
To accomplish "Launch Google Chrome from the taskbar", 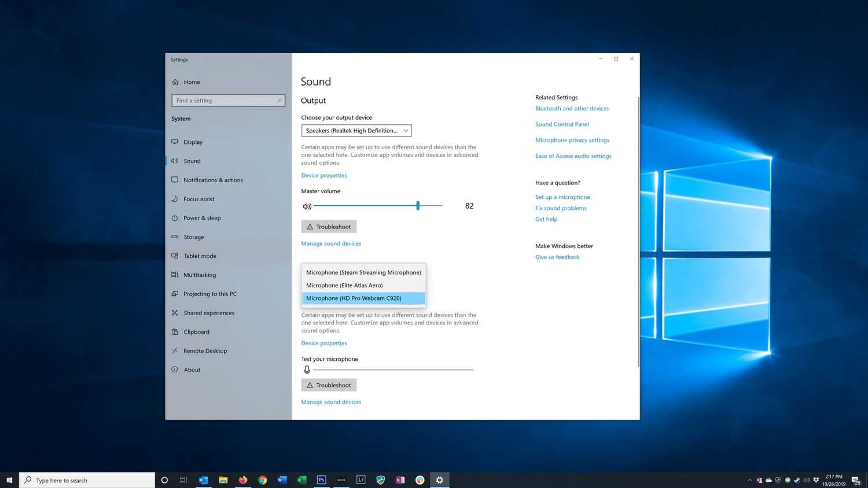I will pos(263,480).
